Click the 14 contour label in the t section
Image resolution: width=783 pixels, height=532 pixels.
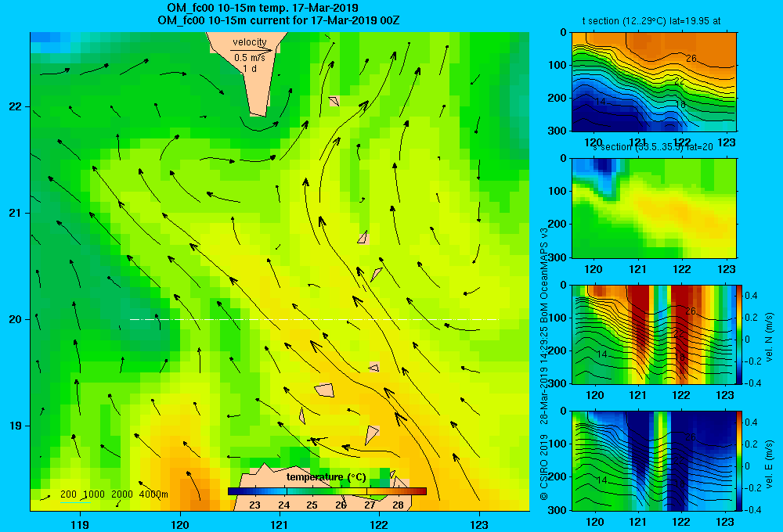(x=601, y=101)
